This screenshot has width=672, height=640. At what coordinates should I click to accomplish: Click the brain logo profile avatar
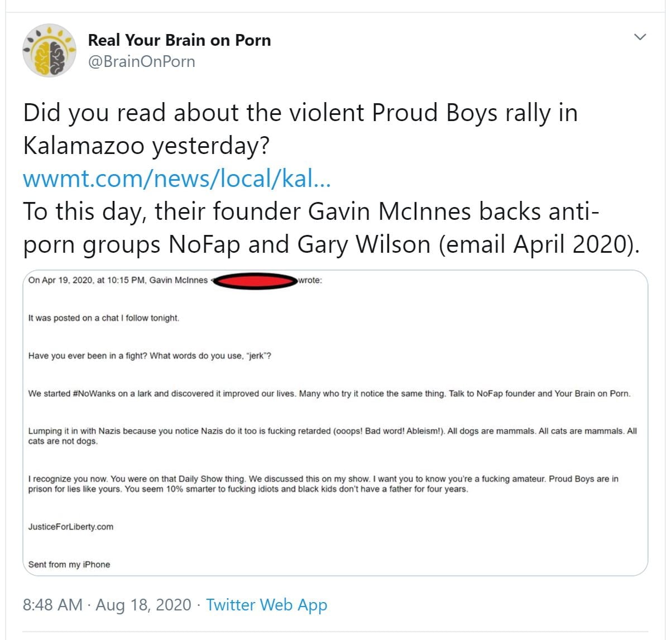click(49, 50)
